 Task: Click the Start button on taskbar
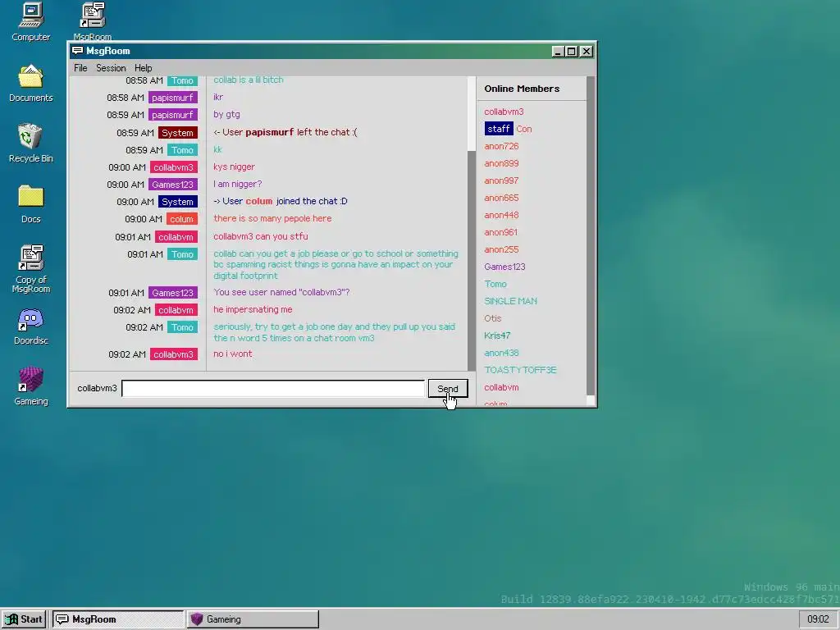coord(24,619)
